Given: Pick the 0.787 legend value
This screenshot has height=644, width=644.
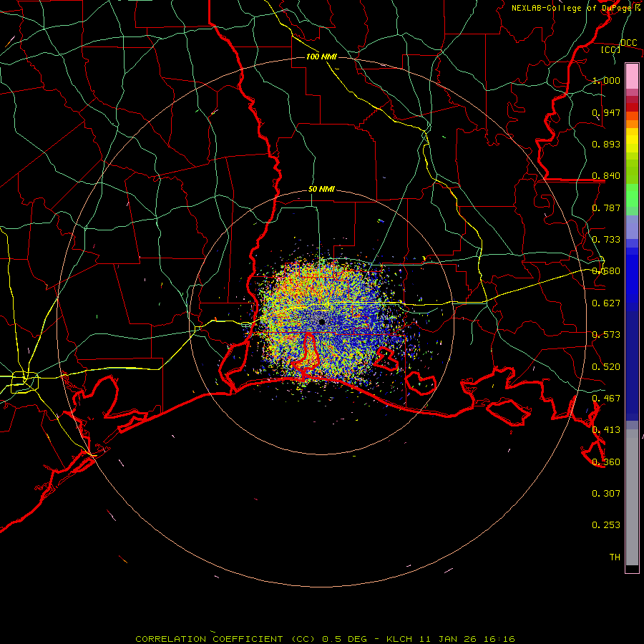Looking at the screenshot, I should coord(606,208).
